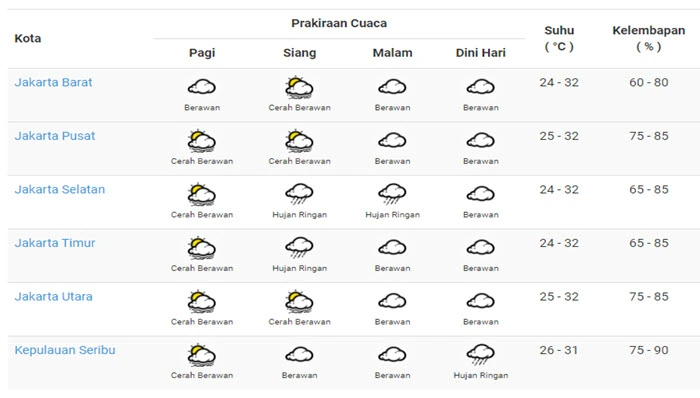Click Jakarta Utara Malam Berawan icon

click(x=392, y=301)
